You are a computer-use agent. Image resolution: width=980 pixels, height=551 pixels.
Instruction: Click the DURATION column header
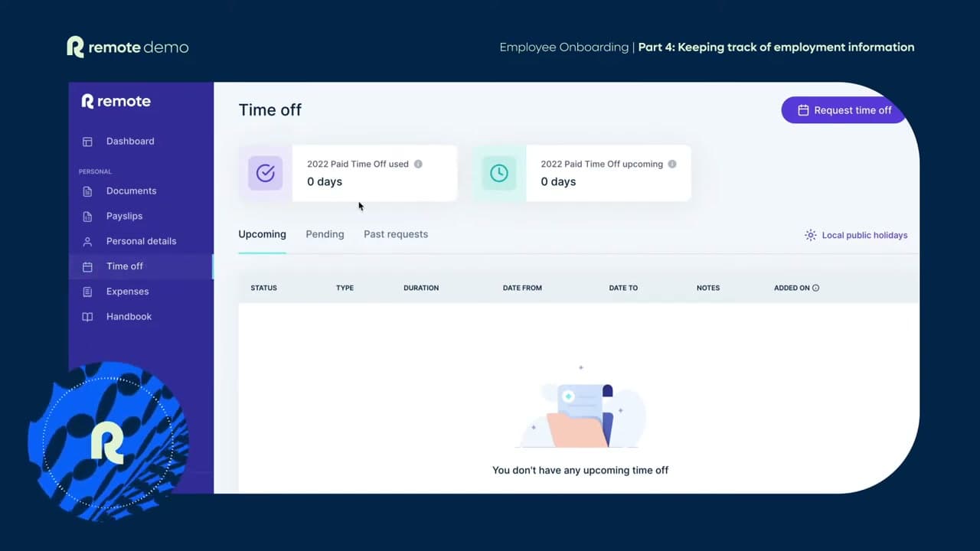click(421, 289)
